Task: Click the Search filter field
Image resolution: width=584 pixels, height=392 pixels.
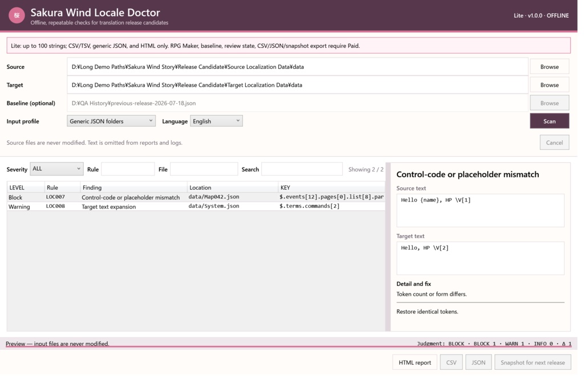Action: coord(302,169)
